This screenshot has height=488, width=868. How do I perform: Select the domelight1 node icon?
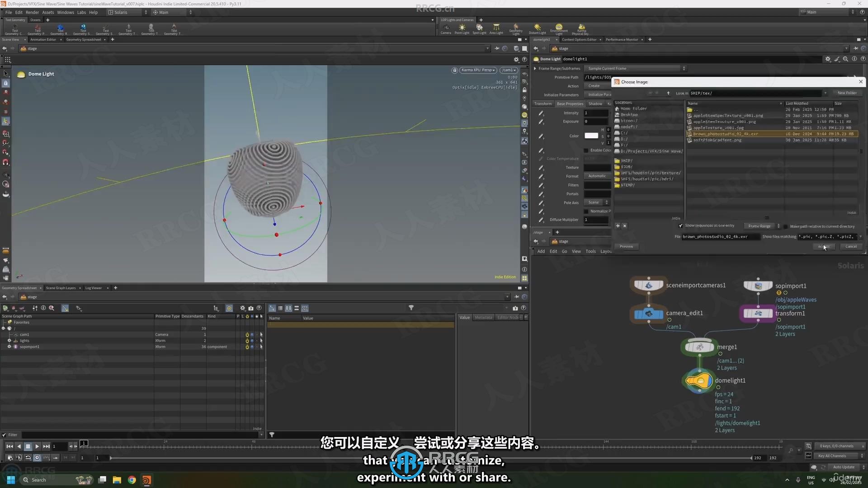tap(699, 381)
